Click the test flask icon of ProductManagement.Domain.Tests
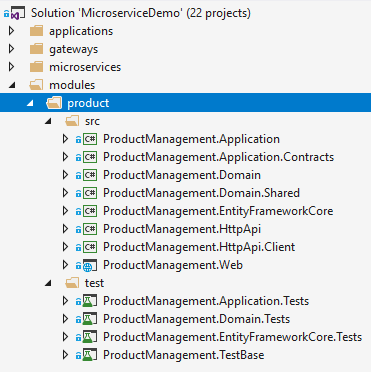The width and height of the screenshot is (371, 372). [x=90, y=319]
